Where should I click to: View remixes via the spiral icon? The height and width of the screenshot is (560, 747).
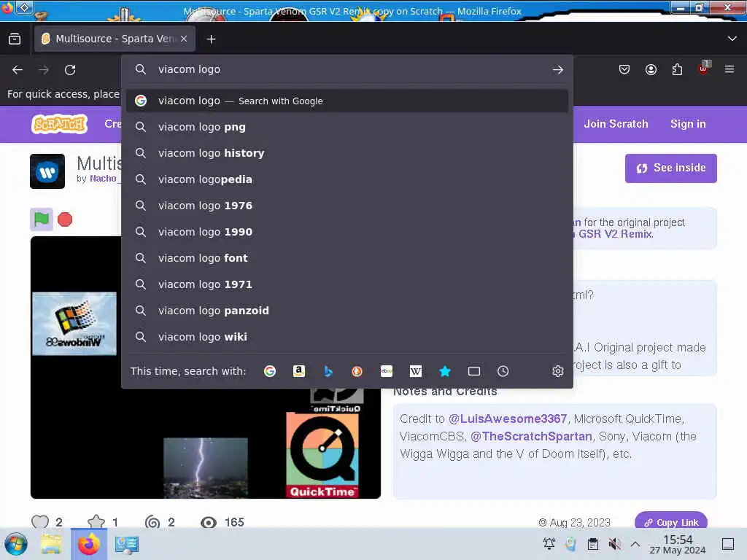click(x=152, y=522)
